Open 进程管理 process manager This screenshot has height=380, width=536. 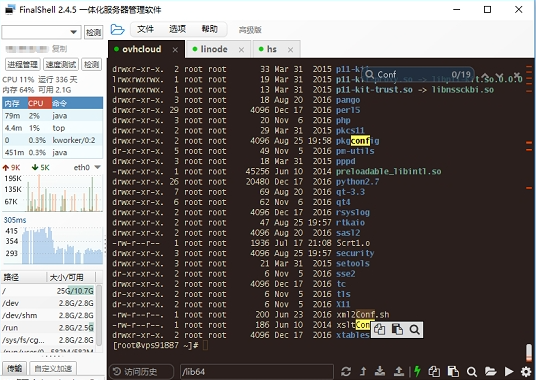click(23, 64)
